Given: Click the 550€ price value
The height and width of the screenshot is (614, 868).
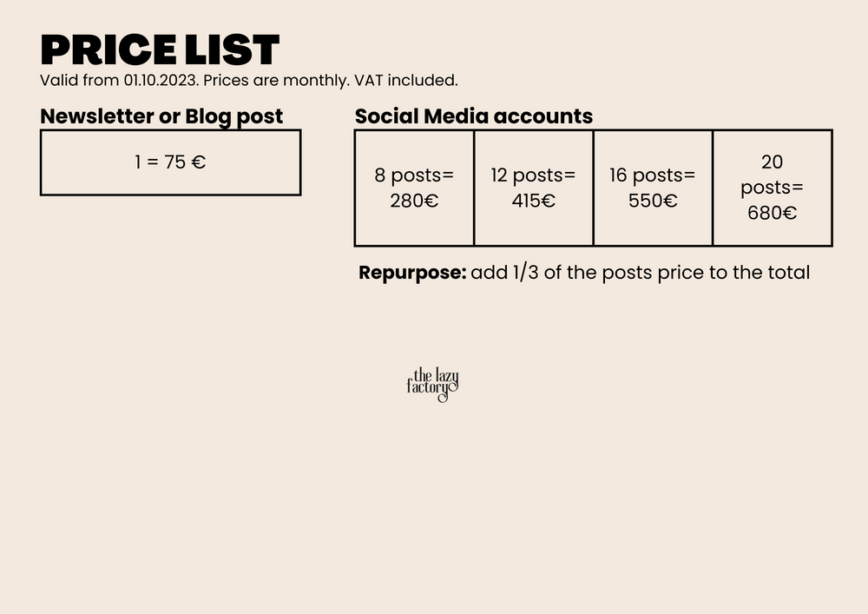Looking at the screenshot, I should pyautogui.click(x=653, y=201).
